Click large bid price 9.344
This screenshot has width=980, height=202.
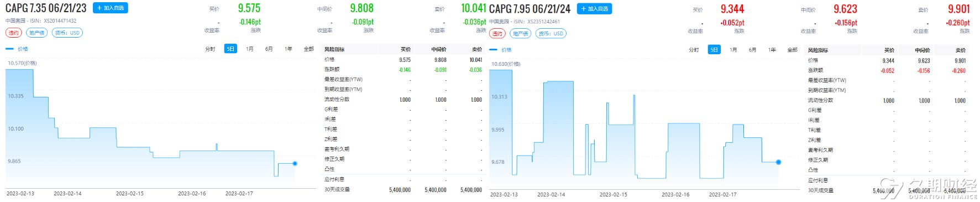point(732,9)
